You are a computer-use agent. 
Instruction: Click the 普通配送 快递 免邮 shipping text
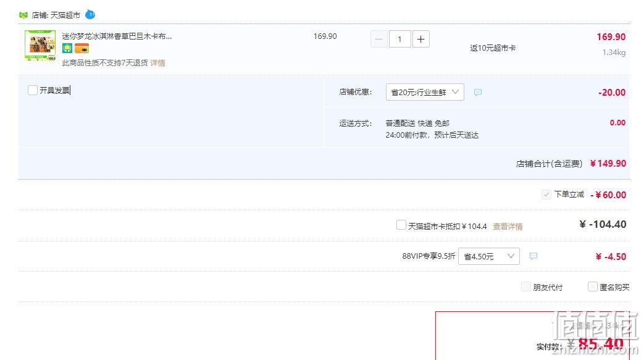click(x=417, y=123)
